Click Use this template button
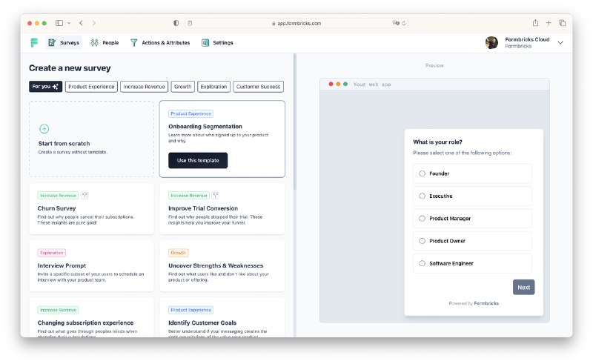This screenshot has height=364, width=593. coord(198,160)
